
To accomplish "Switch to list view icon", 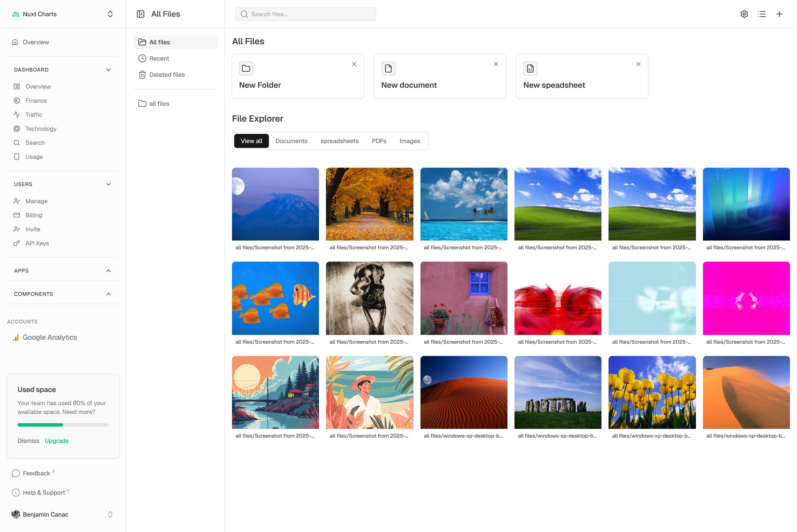I will [x=762, y=14].
